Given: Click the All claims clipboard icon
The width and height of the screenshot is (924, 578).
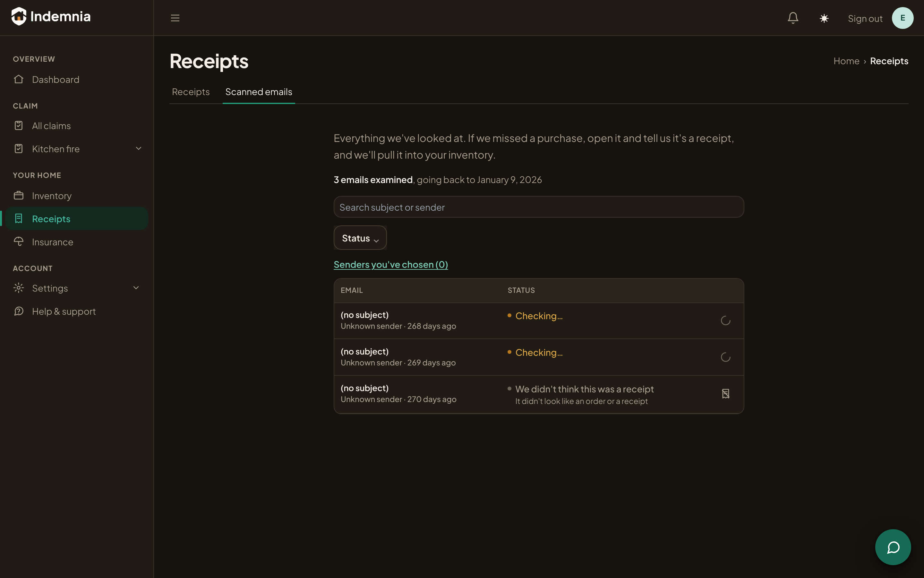Looking at the screenshot, I should click(19, 125).
